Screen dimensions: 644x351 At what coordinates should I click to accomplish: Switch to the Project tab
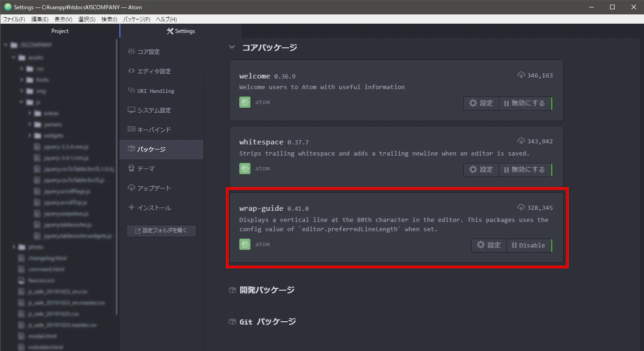[x=60, y=31]
